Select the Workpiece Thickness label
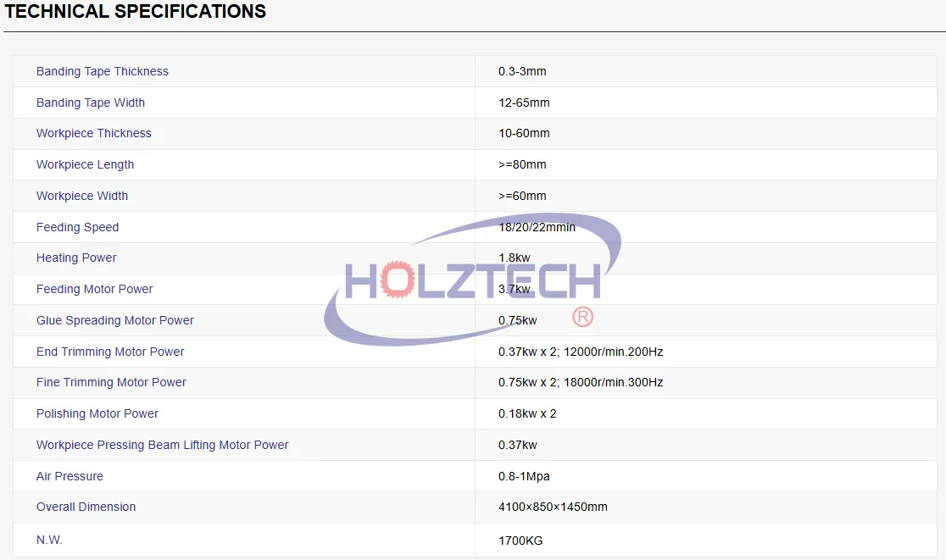Viewport: 946px width, 560px height. tap(93, 133)
